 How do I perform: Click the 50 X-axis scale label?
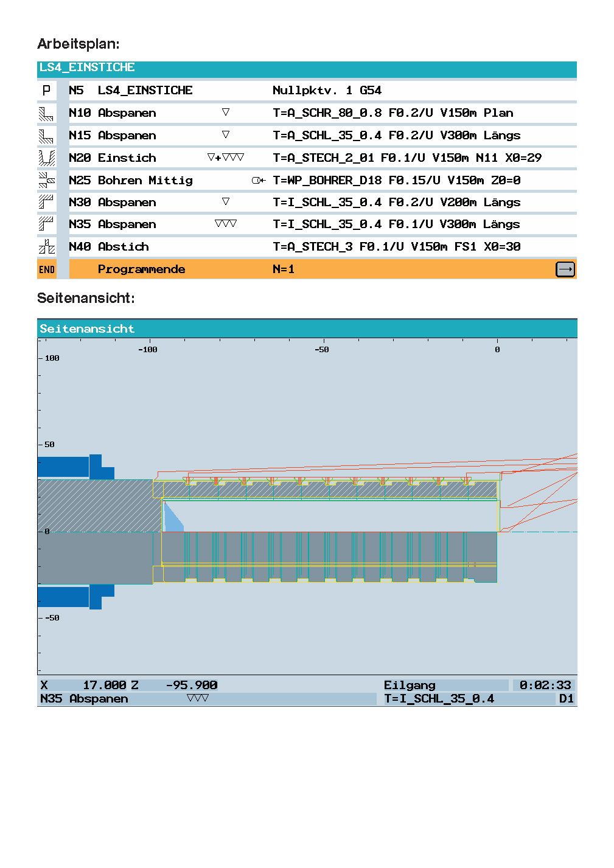[49, 445]
